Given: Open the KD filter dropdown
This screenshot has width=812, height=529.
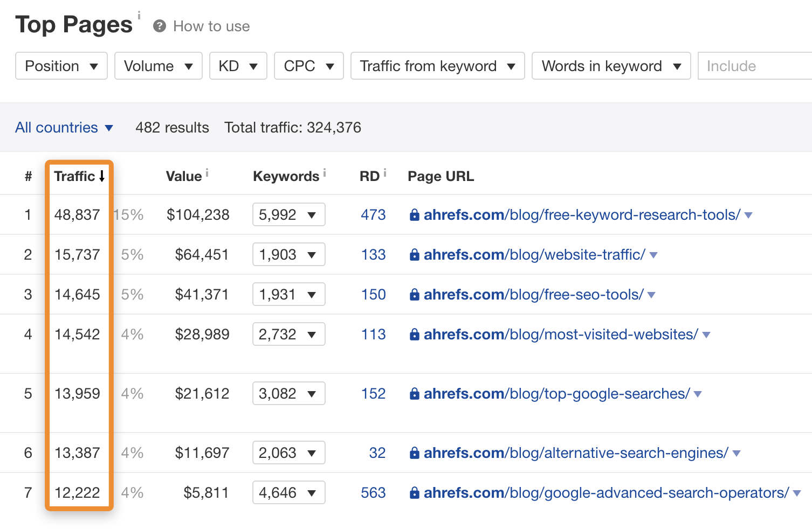Looking at the screenshot, I should tap(238, 66).
